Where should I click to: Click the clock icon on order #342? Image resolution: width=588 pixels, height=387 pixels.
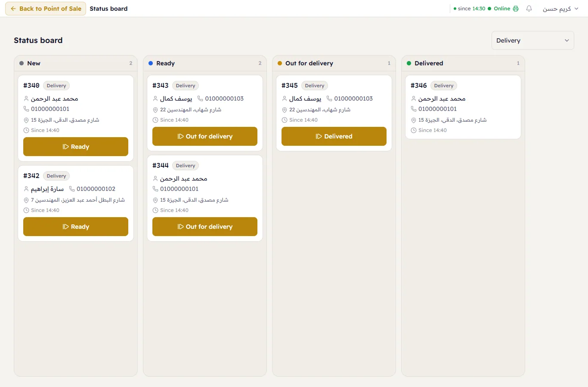pyautogui.click(x=26, y=210)
